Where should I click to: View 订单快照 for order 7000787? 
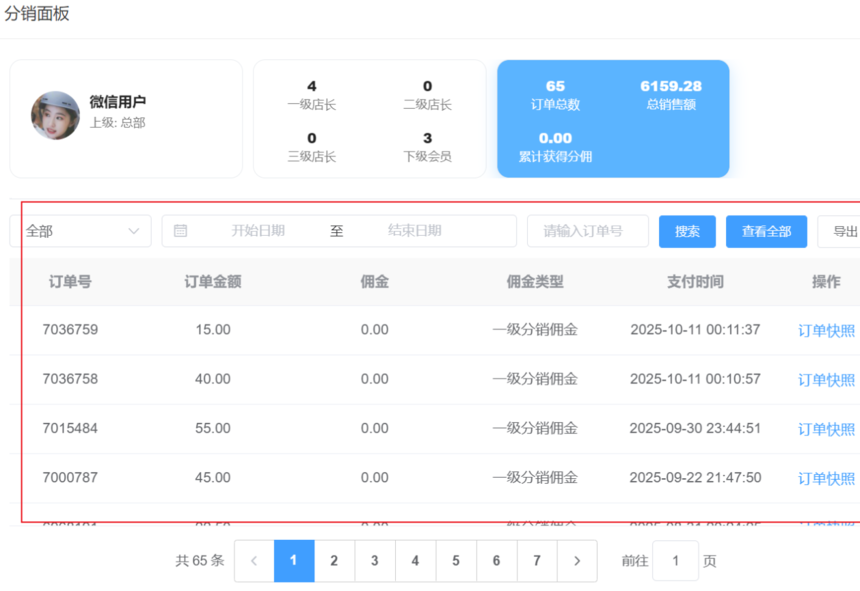826,479
